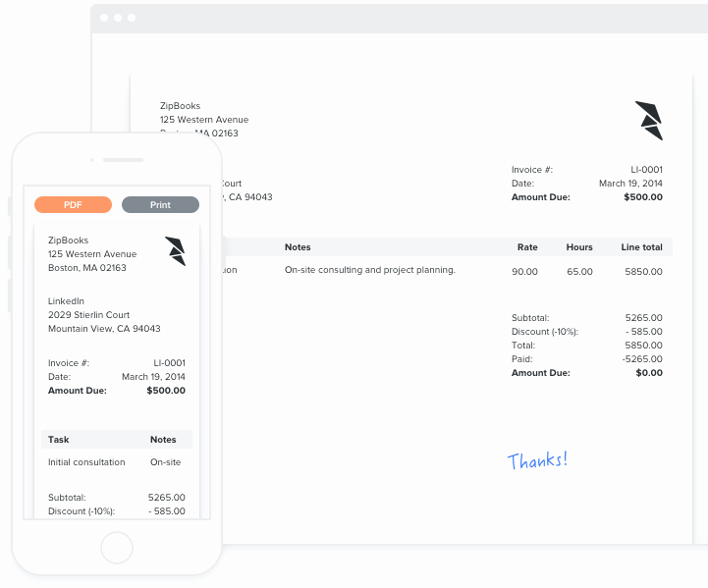The image size is (708, 588).
Task: Click the note On-site consulting and project planning
Action: tap(370, 269)
